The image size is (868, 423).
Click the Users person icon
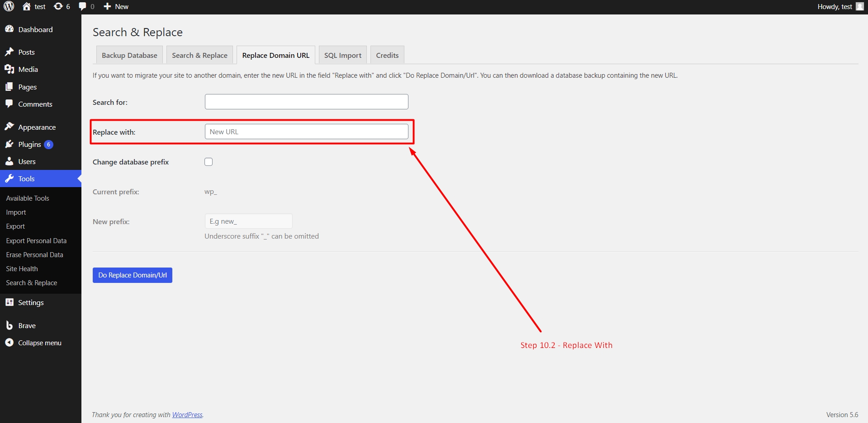[x=9, y=161]
